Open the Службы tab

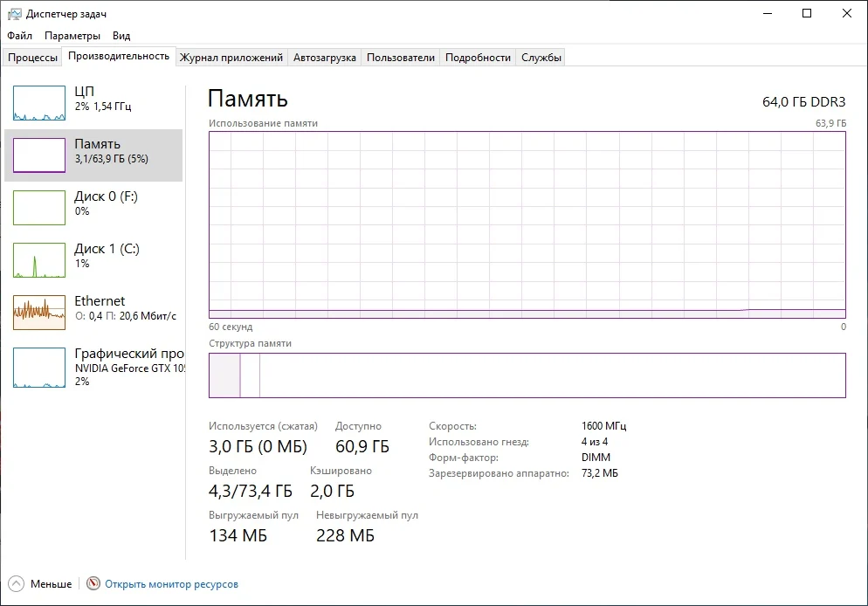(541, 58)
